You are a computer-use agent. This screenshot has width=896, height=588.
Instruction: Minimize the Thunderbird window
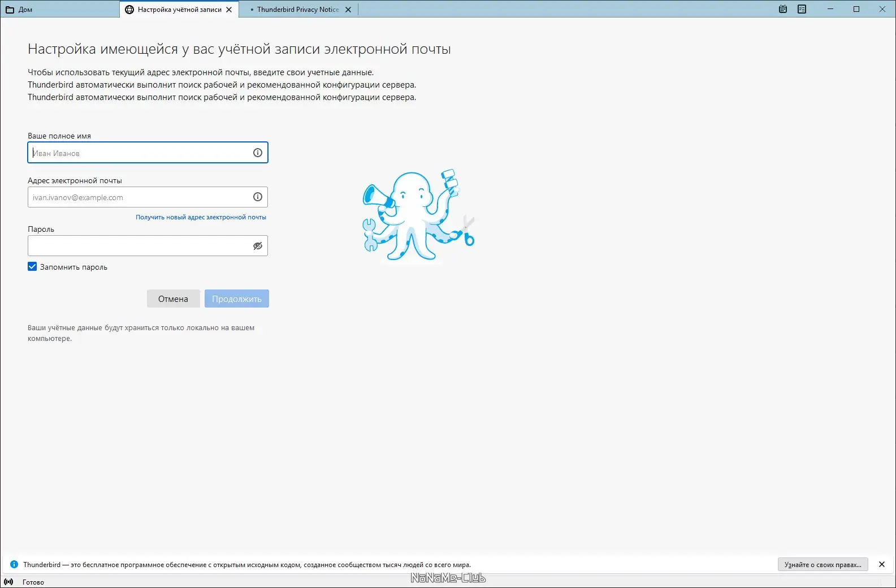pyautogui.click(x=830, y=9)
